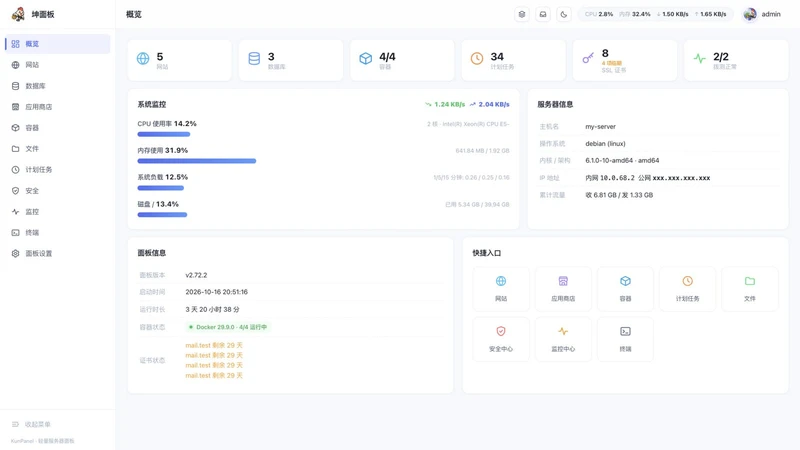The height and width of the screenshot is (450, 800).
Task: Click the 内存使用 progress bar
Action: click(196, 161)
